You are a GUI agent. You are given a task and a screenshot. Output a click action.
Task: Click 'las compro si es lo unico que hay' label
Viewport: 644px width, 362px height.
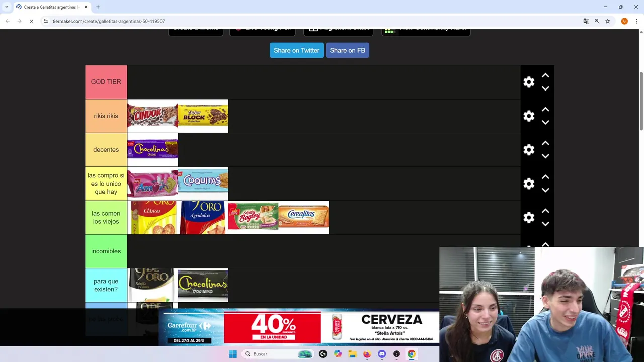(x=106, y=184)
